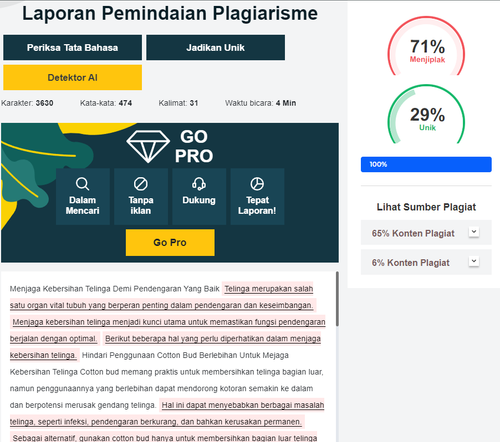Click highlighted sentence 'Telinga merupakan salah'

click(269, 289)
